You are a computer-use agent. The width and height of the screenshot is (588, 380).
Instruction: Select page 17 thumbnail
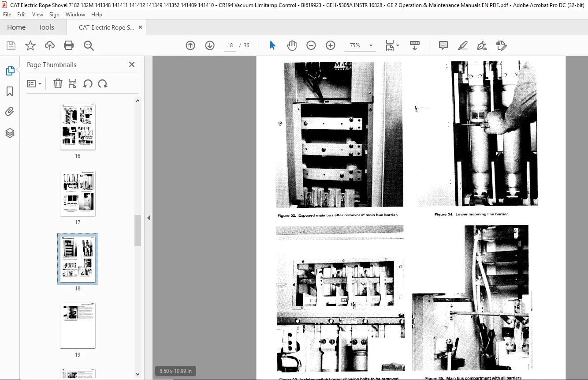(x=78, y=193)
